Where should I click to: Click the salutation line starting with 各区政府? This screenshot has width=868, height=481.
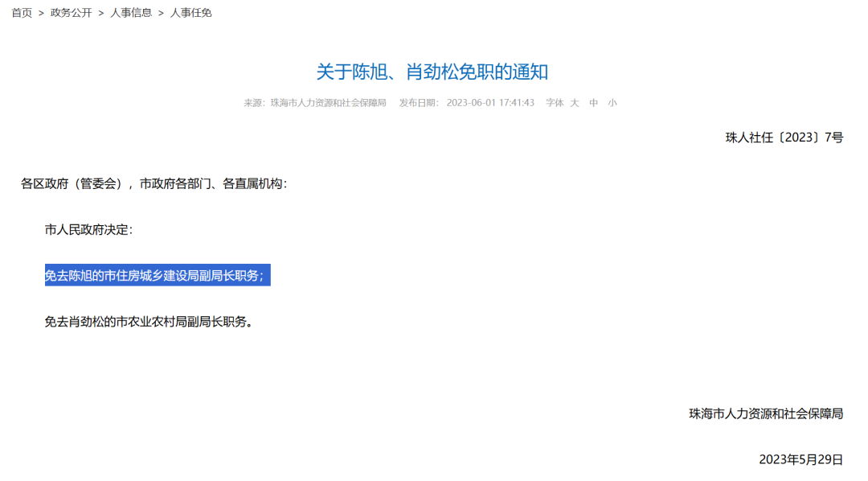pos(154,183)
